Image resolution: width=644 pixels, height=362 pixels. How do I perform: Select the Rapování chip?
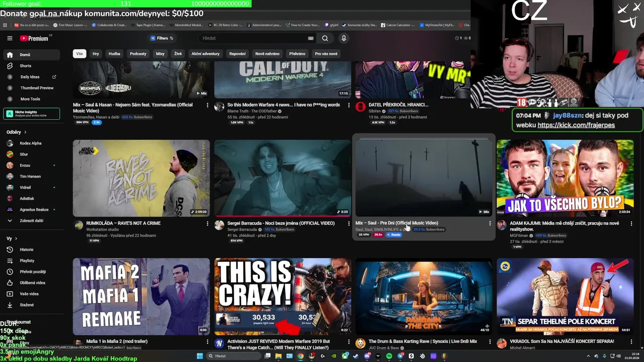pyautogui.click(x=237, y=54)
